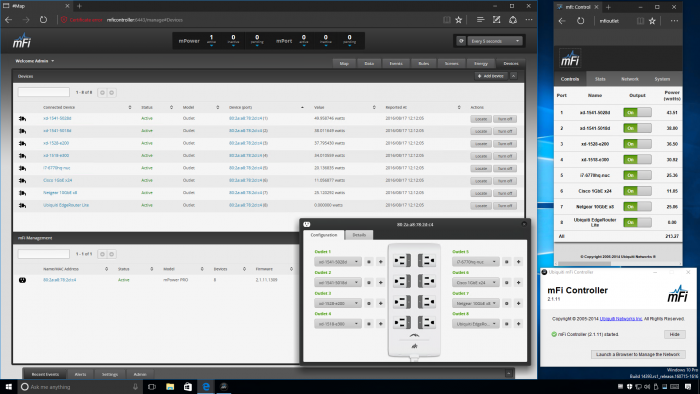The height and width of the screenshot is (394, 700).
Task: Open the Recent Events tab at the bottom
Action: 45,374
